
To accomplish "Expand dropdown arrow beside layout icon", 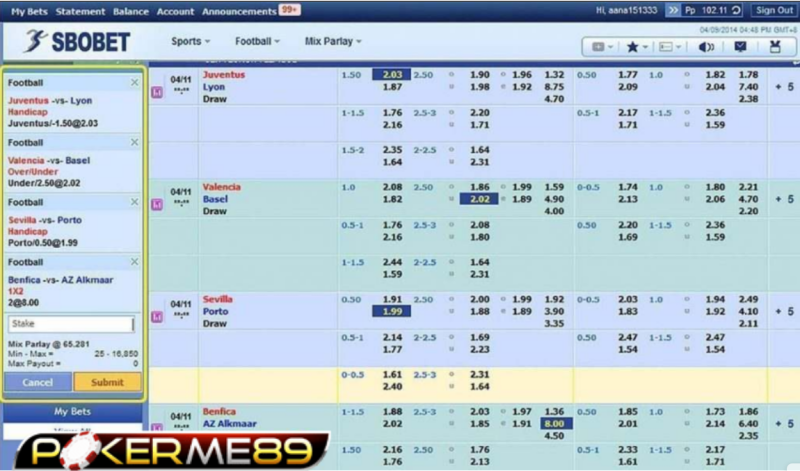I will [679, 47].
